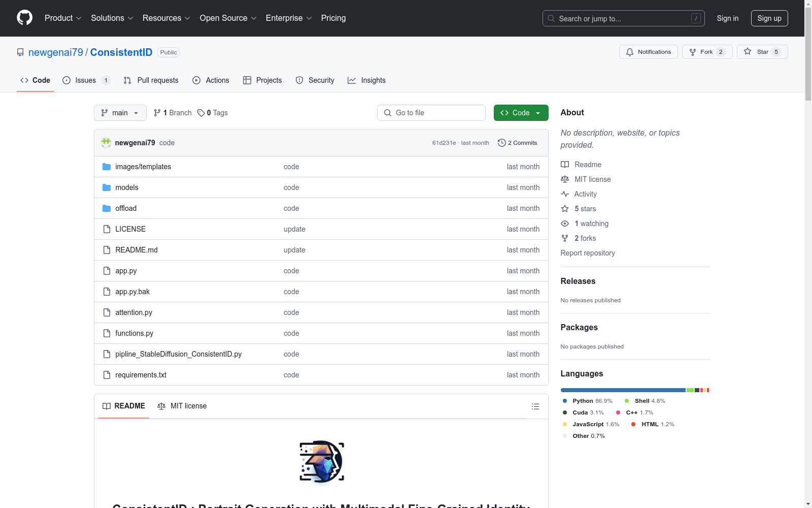Click Report repository link
The height and width of the screenshot is (508, 812).
[588, 253]
